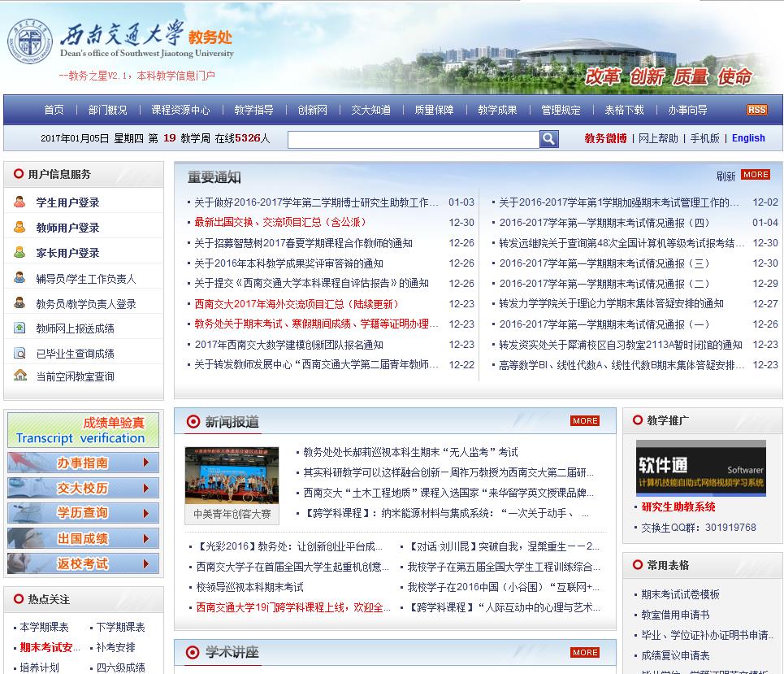
Task: Open 学生用户登录 link
Action: (x=67, y=202)
